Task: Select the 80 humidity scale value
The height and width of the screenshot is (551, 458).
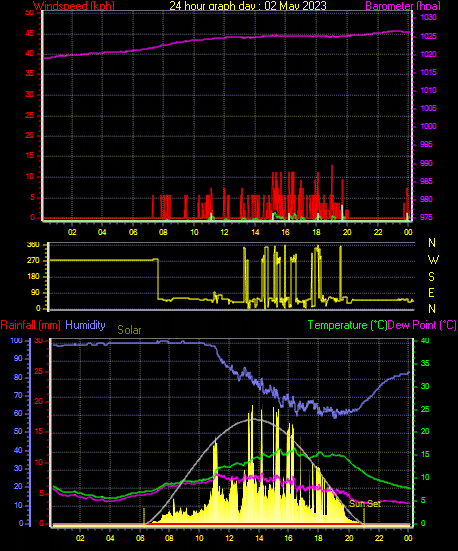Action: coord(18,377)
